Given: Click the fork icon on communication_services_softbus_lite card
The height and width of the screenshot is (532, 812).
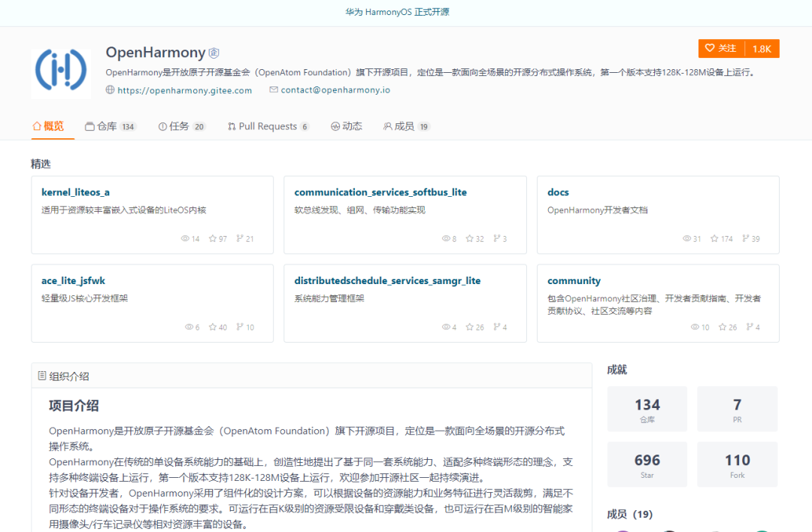Looking at the screenshot, I should tap(497, 238).
